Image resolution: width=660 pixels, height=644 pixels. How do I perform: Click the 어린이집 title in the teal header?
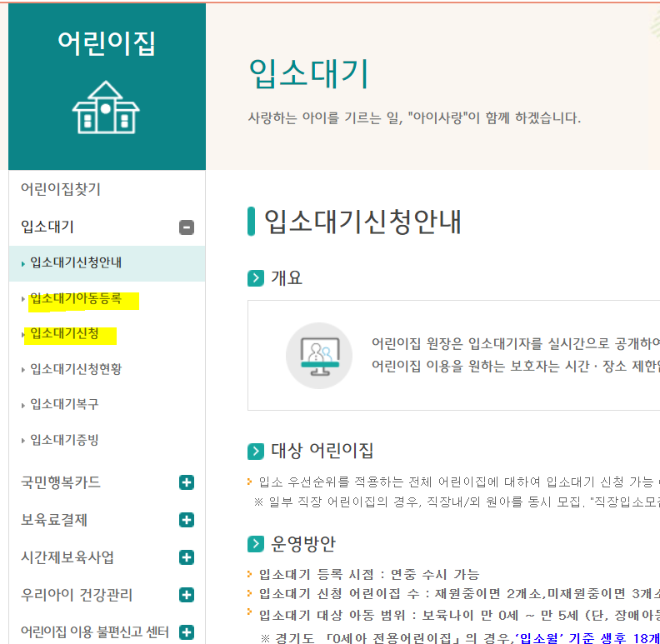(106, 43)
